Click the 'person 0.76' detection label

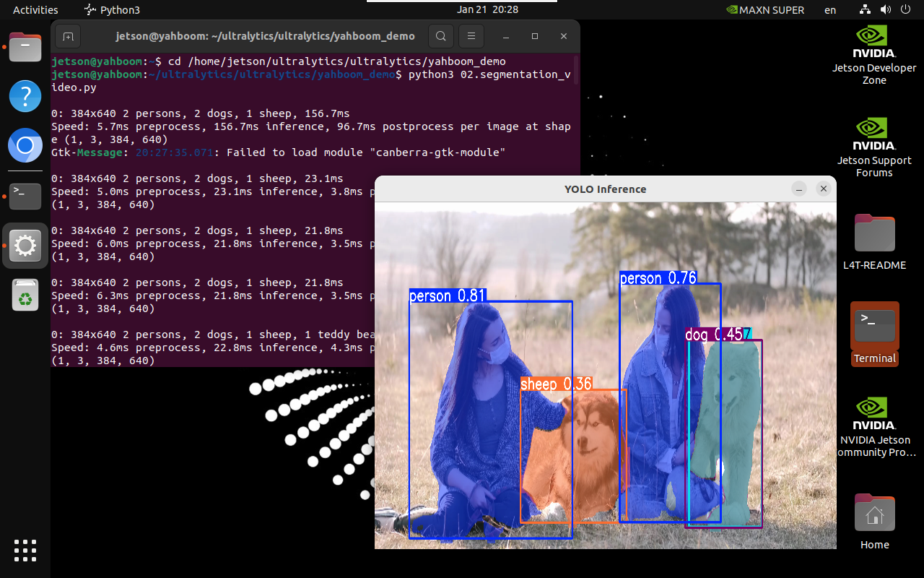[658, 278]
